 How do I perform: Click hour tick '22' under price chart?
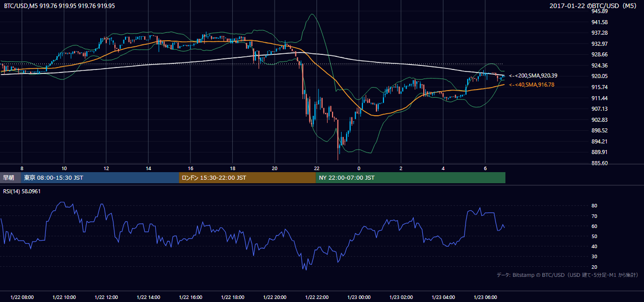coord(316,168)
